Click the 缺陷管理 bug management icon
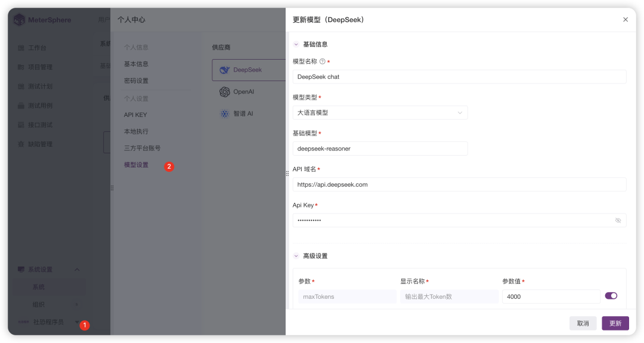The height and width of the screenshot is (343, 644). tap(21, 144)
